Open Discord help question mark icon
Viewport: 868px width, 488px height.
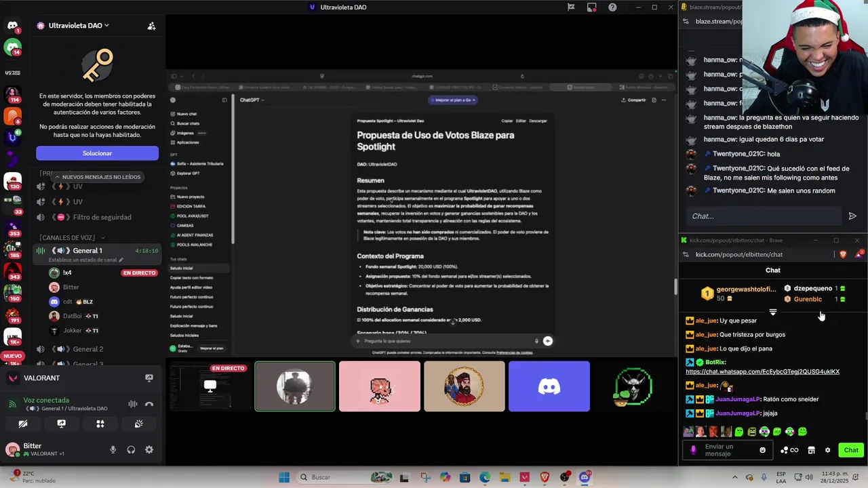tap(612, 7)
